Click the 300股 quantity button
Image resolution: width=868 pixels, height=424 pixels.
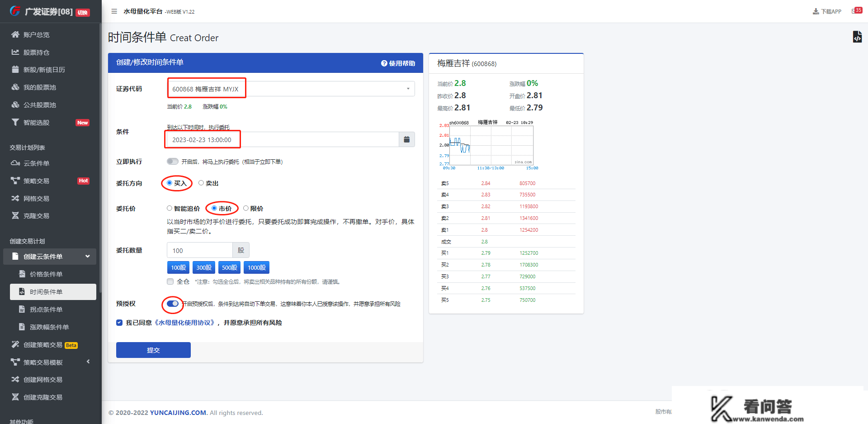point(204,267)
